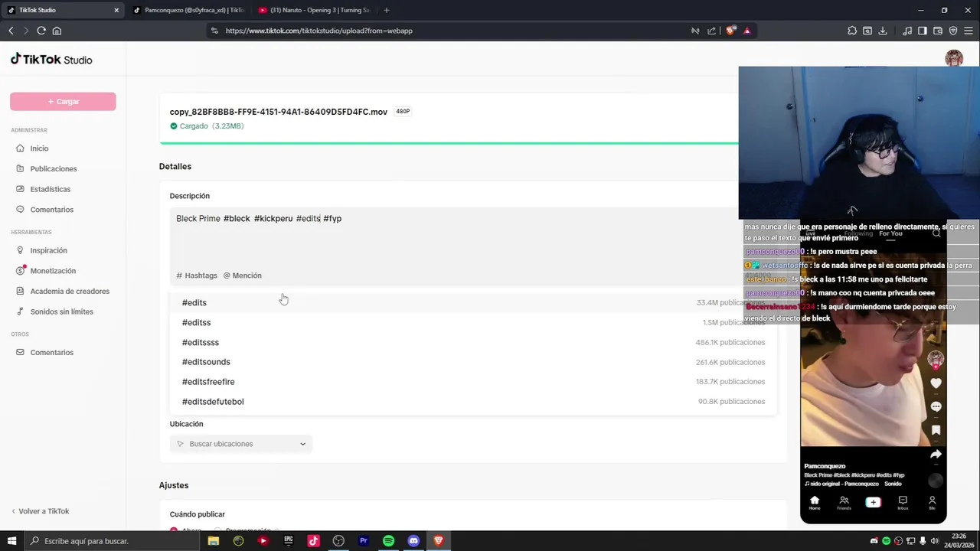
Task: Select the #editssss hashtag suggestion
Action: [473, 342]
